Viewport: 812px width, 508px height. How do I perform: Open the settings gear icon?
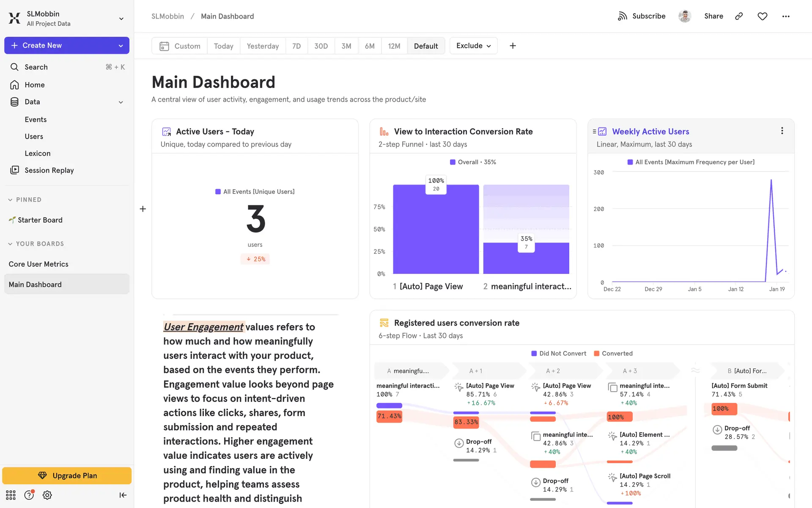pos(47,495)
